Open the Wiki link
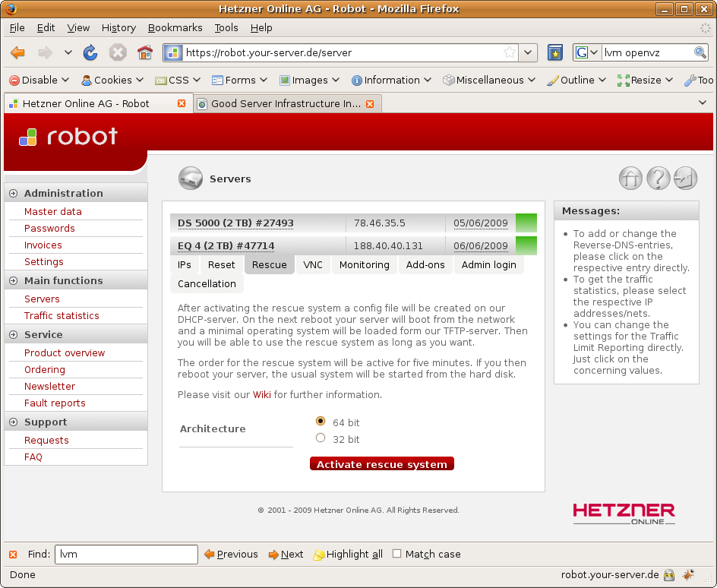This screenshot has height=588, width=717. point(261,394)
